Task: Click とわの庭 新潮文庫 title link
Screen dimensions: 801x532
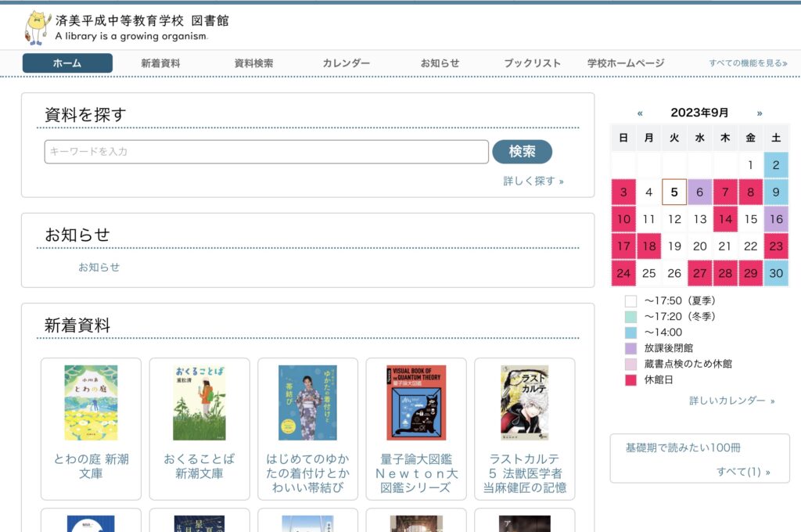Action: (x=91, y=466)
